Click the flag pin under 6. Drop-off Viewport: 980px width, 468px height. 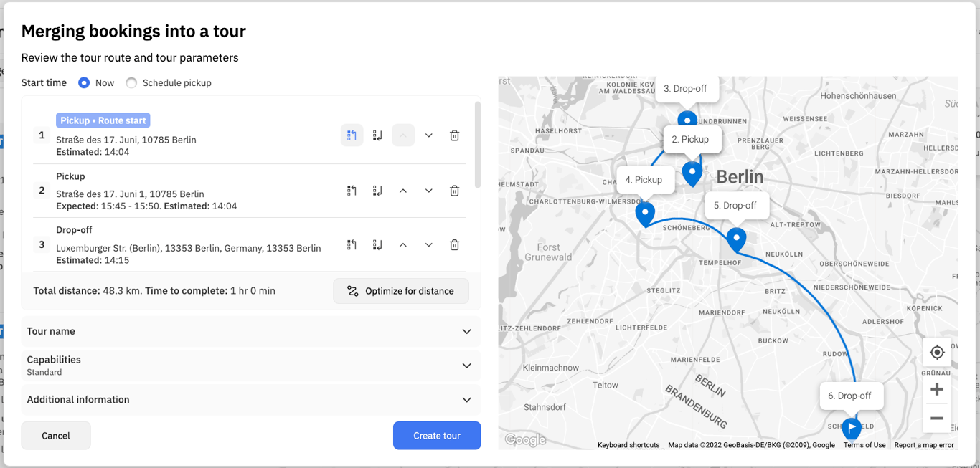click(x=851, y=429)
